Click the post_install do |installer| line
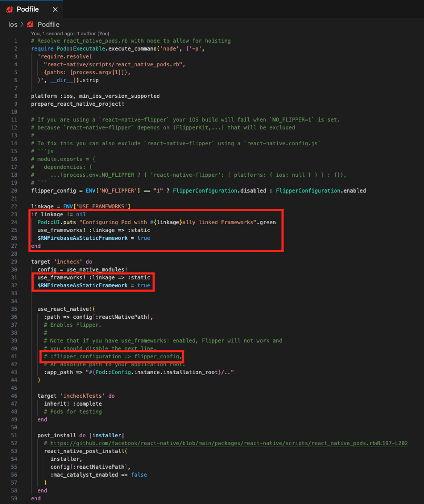Screen dimensions: 424x504 [80, 435]
